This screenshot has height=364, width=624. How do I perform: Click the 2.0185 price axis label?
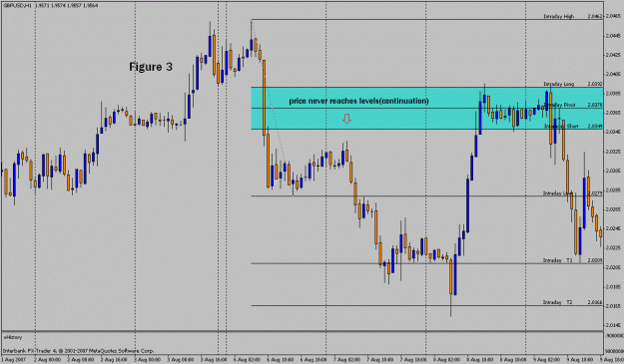click(x=613, y=287)
